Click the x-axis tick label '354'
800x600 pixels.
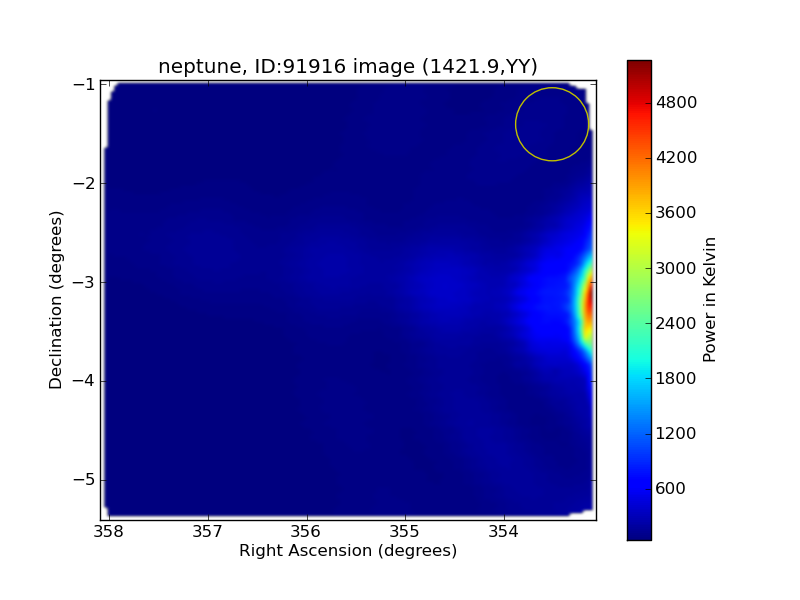tap(504, 532)
